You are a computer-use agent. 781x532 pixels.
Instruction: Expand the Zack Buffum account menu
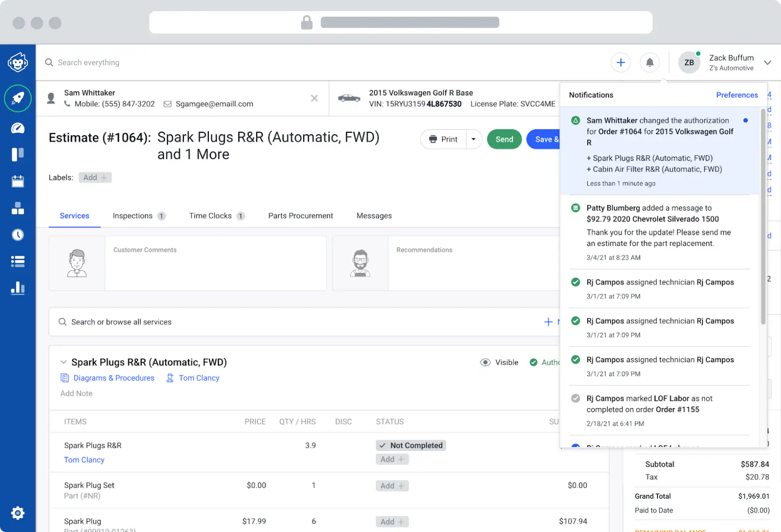pyautogui.click(x=767, y=62)
